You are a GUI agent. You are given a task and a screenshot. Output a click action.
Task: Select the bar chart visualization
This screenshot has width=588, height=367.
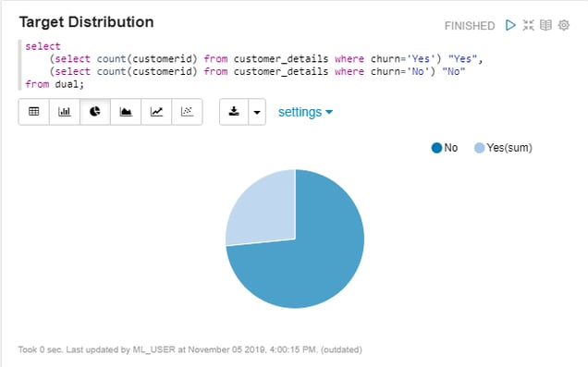[65, 112]
